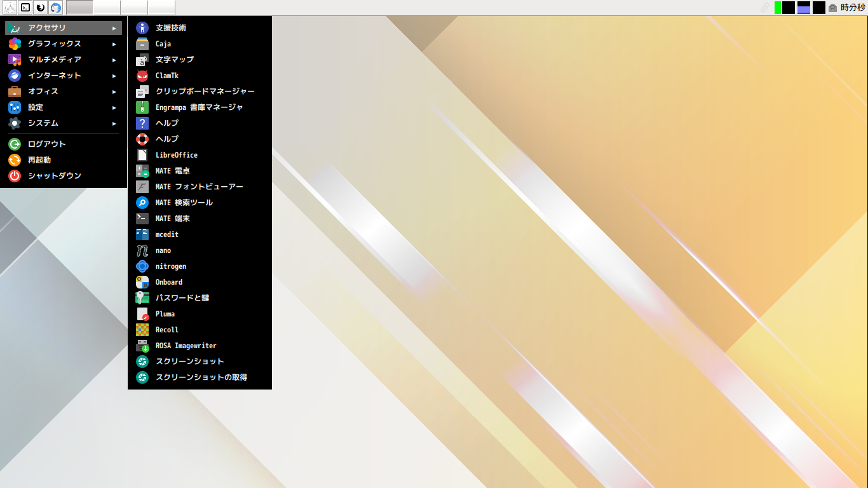Viewport: 868px width, 488px height.
Task: Expand マルチメディア submenu arrow
Action: [x=114, y=60]
